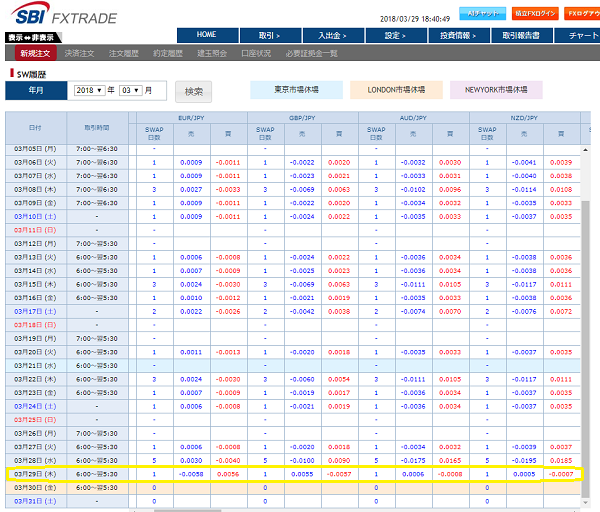Click the vertical scrollbar thumb
Screen dimensions: 600x512
(585, 348)
